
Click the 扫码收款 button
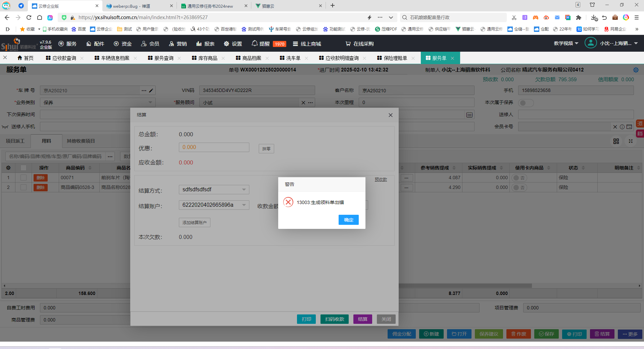[334, 319]
